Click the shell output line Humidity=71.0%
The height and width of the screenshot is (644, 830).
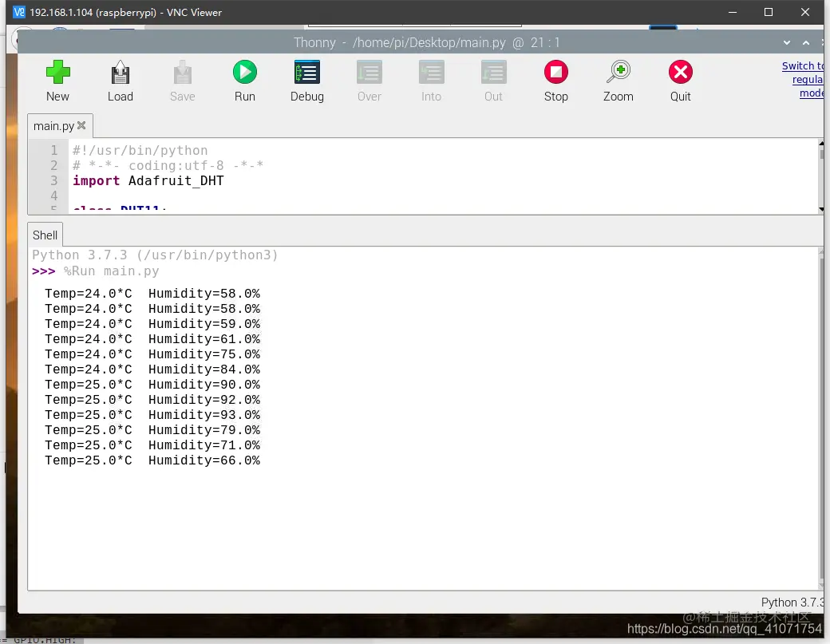[x=152, y=445]
